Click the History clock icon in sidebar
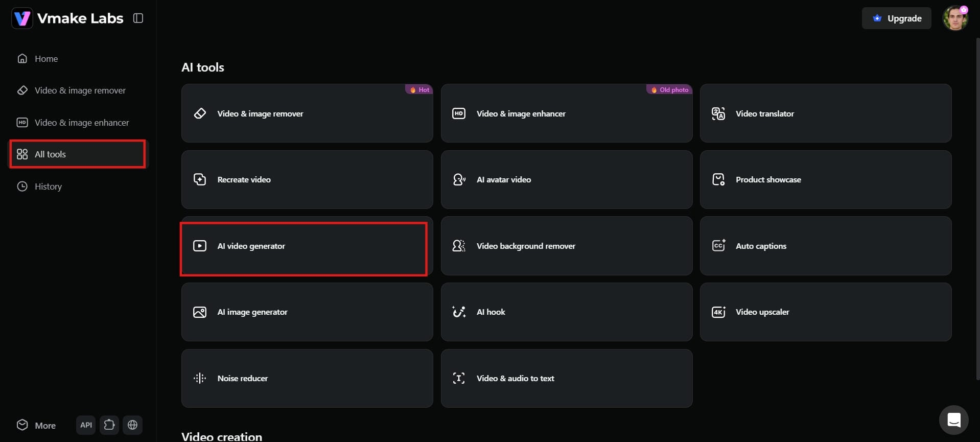The height and width of the screenshot is (442, 980). click(22, 187)
